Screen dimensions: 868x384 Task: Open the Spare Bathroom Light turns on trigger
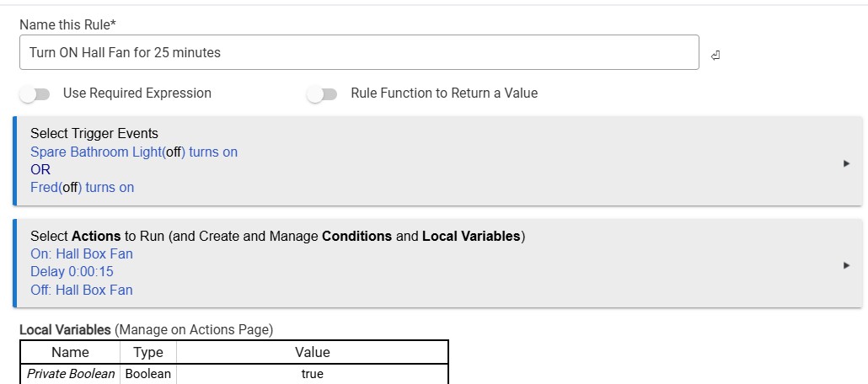tap(134, 152)
